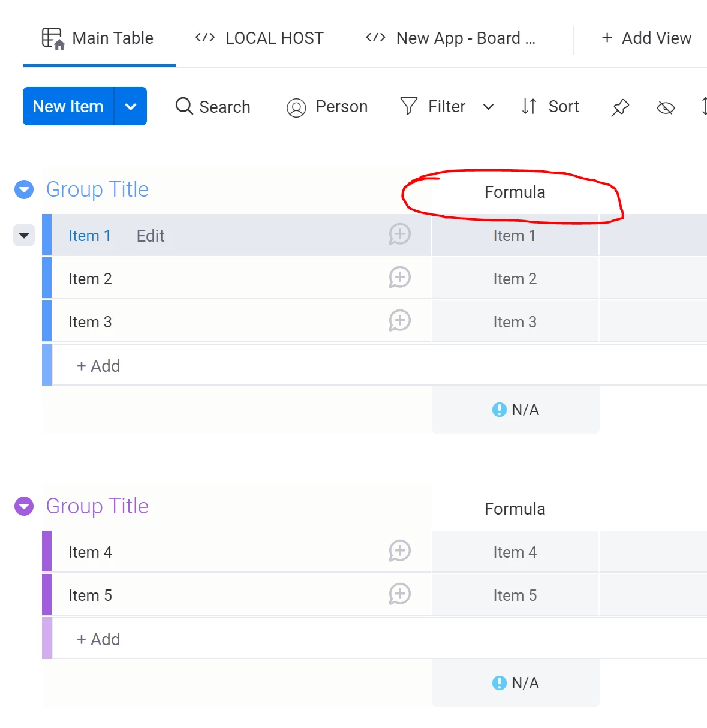707x728 pixels.
Task: Click the purple color bar of Item 4
Action: click(x=47, y=552)
